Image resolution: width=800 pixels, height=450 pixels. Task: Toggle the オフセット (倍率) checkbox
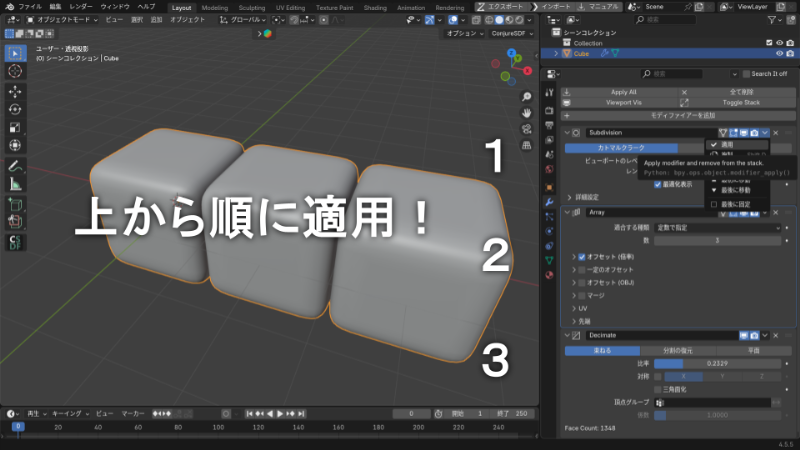(582, 256)
